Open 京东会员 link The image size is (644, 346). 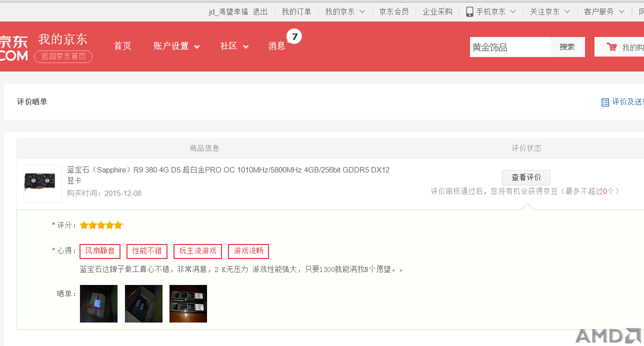point(394,11)
